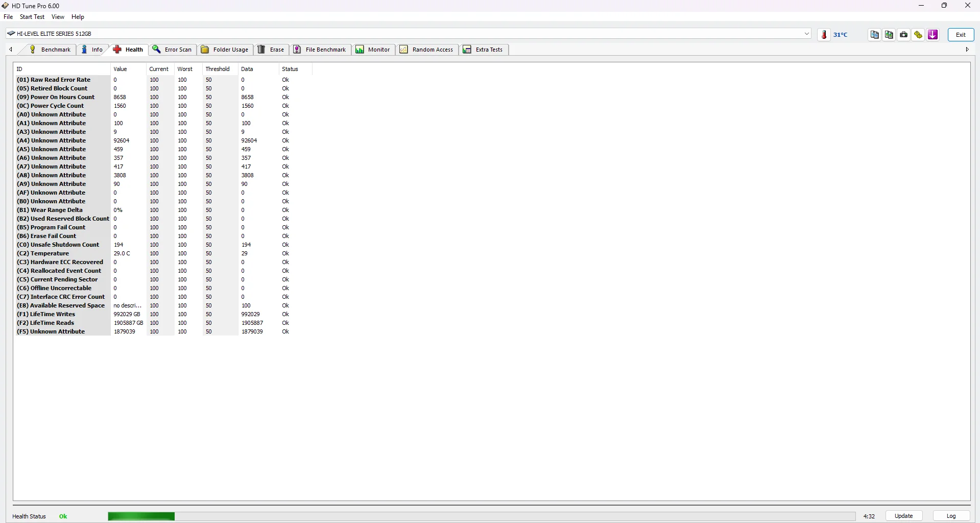Click the thermometer temperature icon
This screenshot has width=980, height=523.
pyautogui.click(x=824, y=35)
